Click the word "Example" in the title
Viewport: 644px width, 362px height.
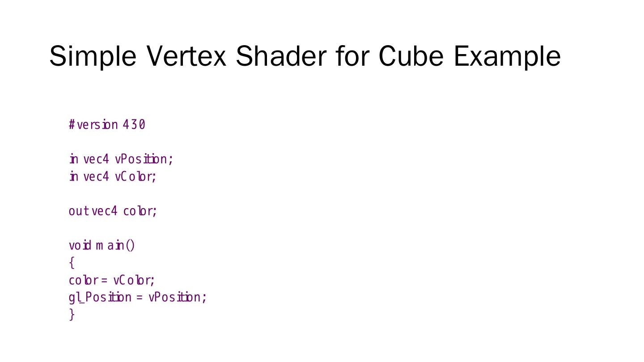(x=507, y=57)
